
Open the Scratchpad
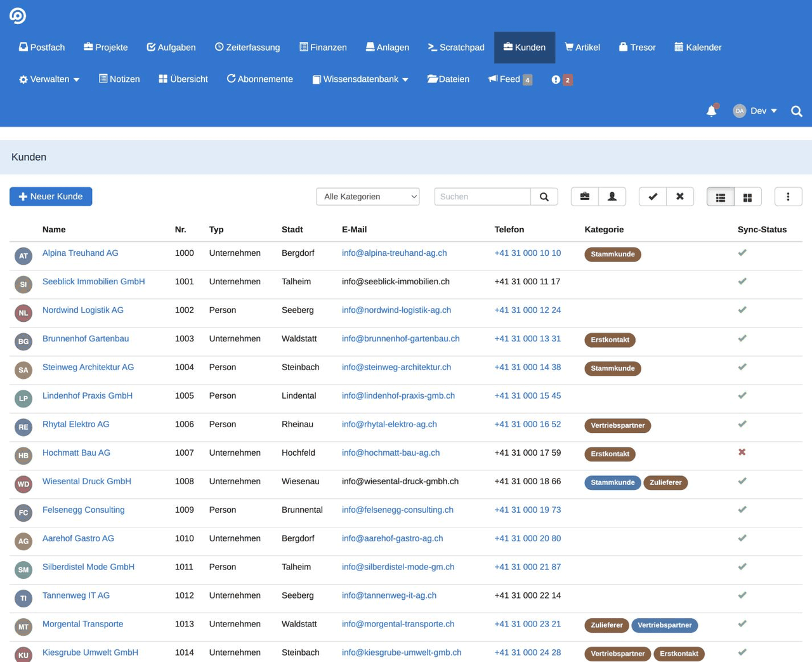[x=456, y=48]
